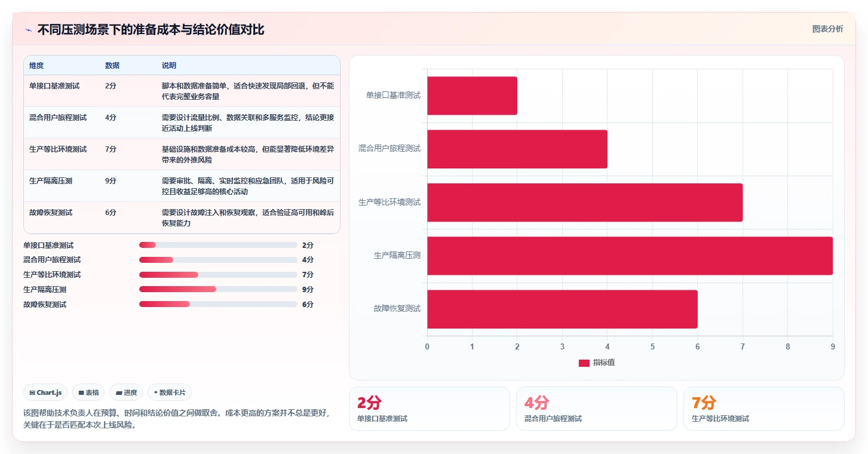Click the description starting 需要审批、隔离
868x454 pixels.
pos(248,186)
